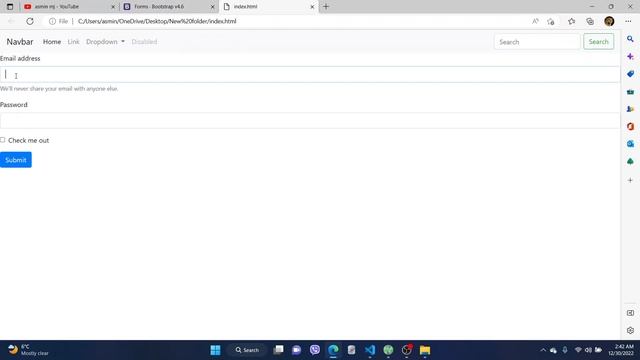Image resolution: width=640 pixels, height=360 pixels.
Task: Open Task View on taskbar
Action: point(278,350)
